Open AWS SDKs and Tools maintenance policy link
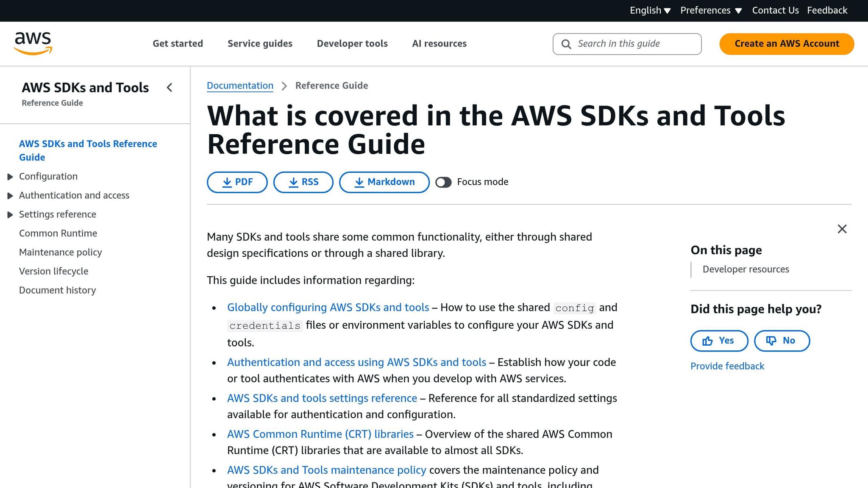The image size is (868, 488). point(327,470)
